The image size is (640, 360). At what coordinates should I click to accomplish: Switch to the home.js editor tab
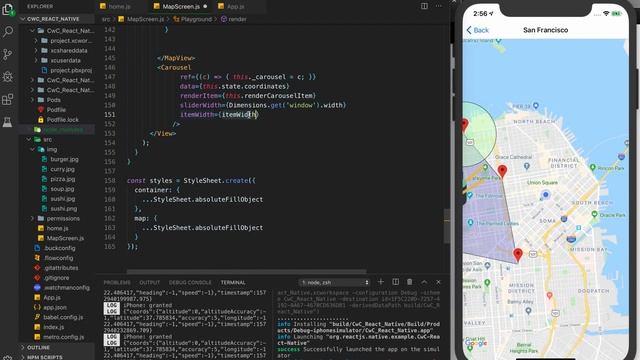pyautogui.click(x=119, y=6)
